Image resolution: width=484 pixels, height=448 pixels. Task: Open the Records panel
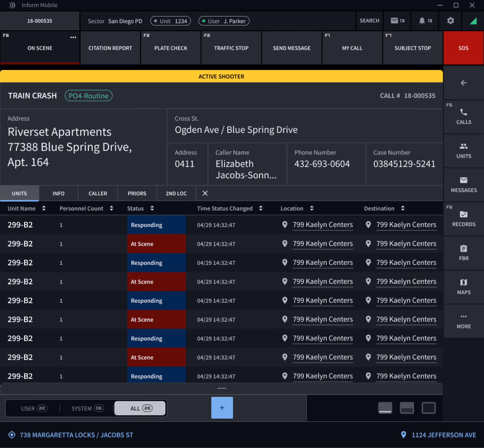tap(463, 219)
